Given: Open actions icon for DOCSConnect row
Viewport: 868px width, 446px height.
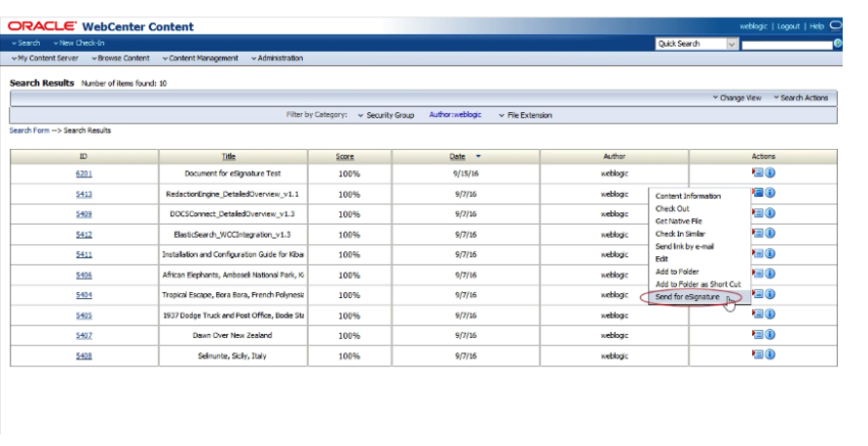Looking at the screenshot, I should pyautogui.click(x=757, y=213).
